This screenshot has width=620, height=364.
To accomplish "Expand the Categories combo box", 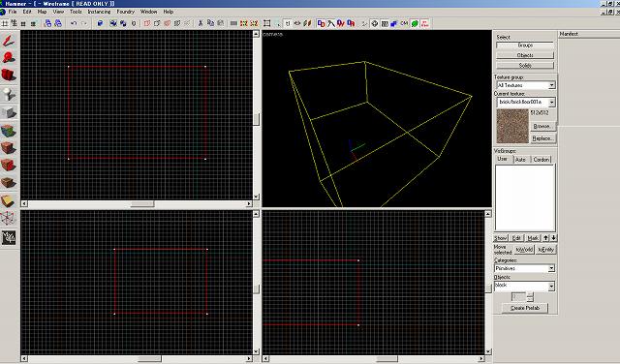I will pyautogui.click(x=525, y=268).
